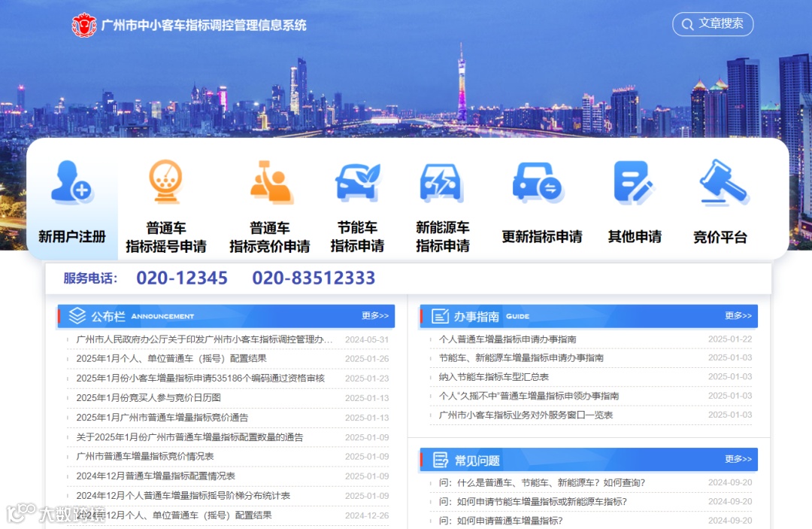Open 更多>> in the 常见问题 panel
The image size is (812, 529).
click(738, 459)
